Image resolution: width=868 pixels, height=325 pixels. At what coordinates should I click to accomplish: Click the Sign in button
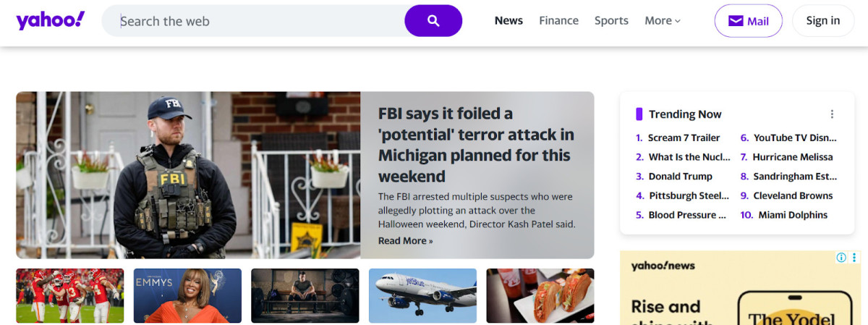pos(822,21)
